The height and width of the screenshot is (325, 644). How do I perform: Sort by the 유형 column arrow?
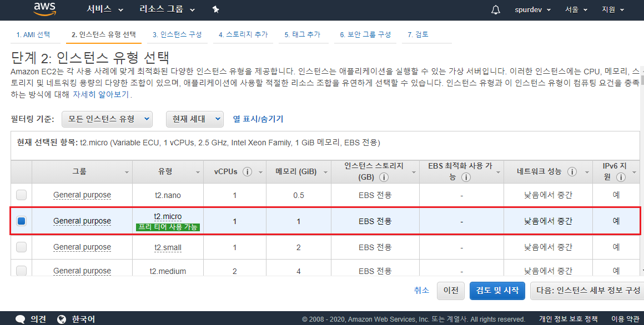[198, 172]
